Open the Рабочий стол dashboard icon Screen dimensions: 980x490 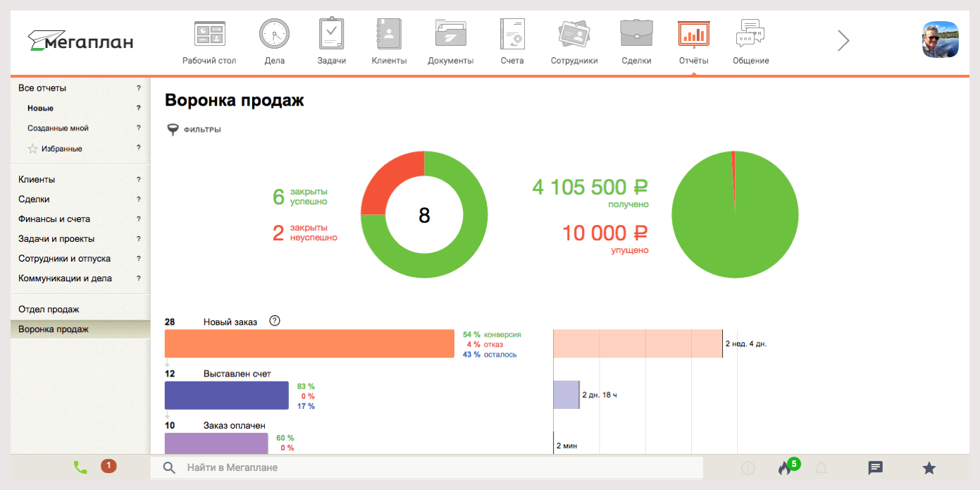pos(209,35)
